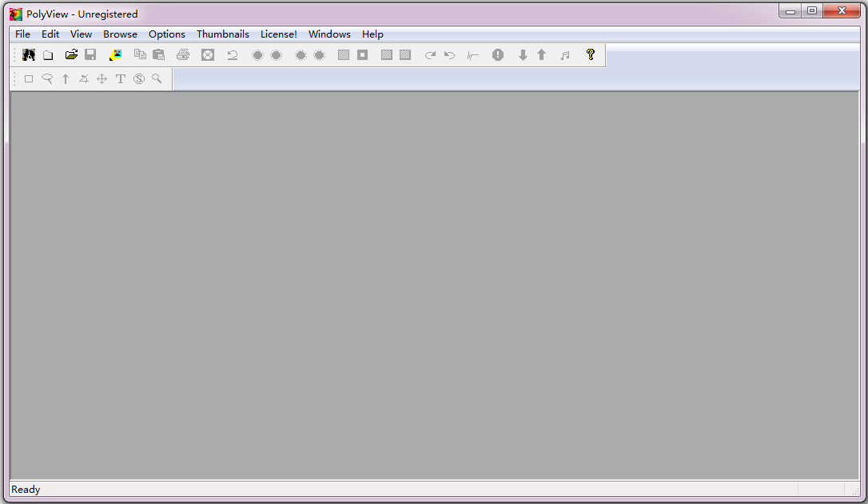Image resolution: width=868 pixels, height=504 pixels.
Task: Click the copy pages icon
Action: [x=140, y=54]
